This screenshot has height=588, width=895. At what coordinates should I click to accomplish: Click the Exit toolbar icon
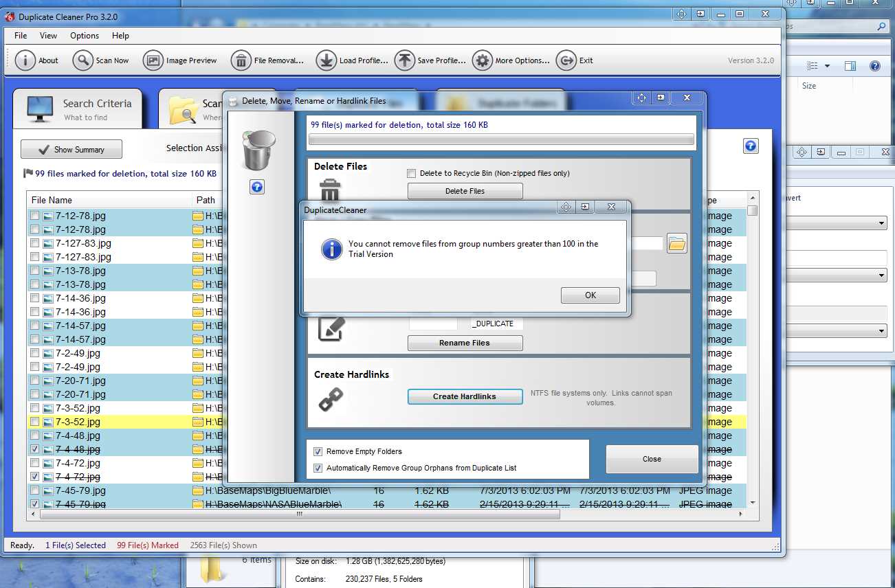pos(566,60)
